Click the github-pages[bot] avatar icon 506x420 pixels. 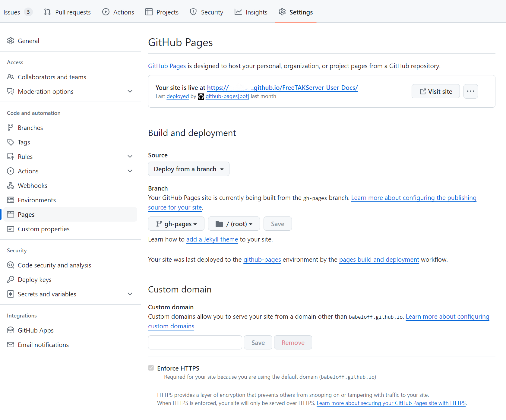(x=201, y=96)
